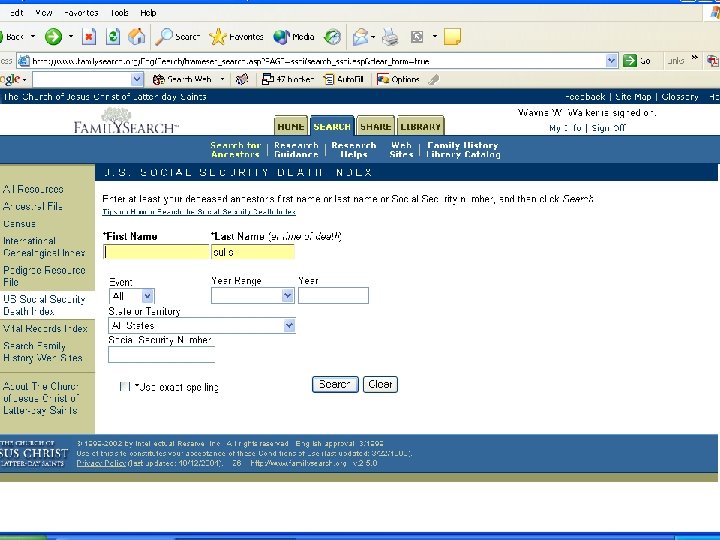Open the Glossary link
This screenshot has width=720, height=540.
point(680,97)
